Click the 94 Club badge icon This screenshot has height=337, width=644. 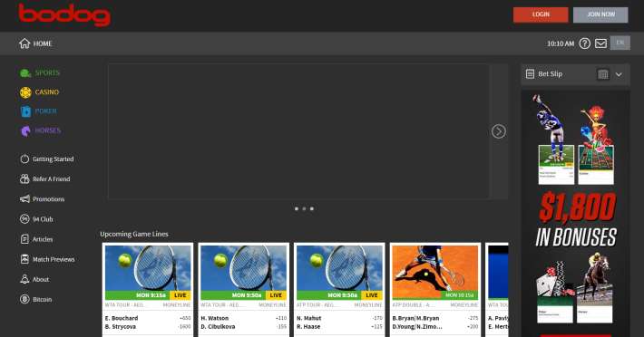click(24, 219)
